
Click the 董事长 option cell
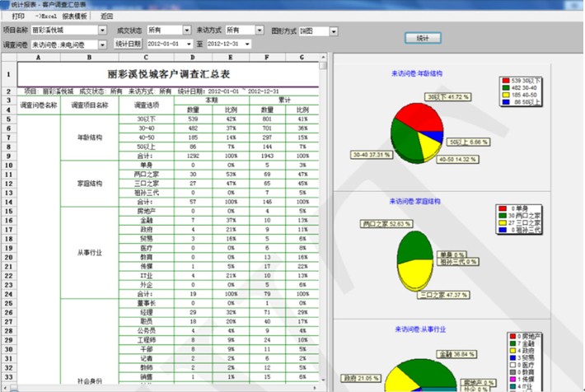[x=147, y=303]
